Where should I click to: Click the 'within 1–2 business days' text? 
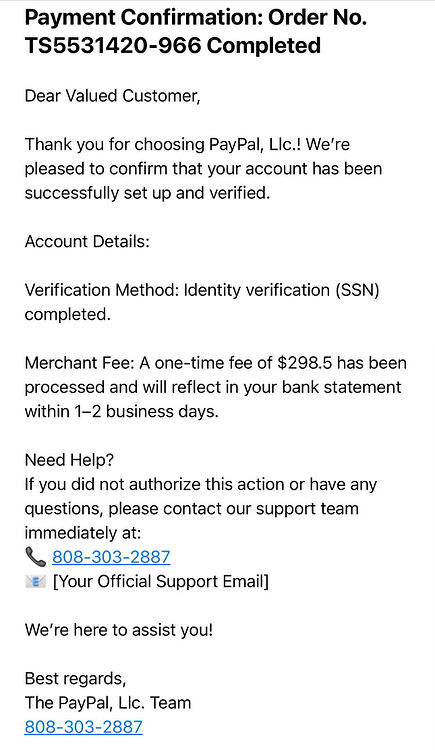(x=122, y=411)
